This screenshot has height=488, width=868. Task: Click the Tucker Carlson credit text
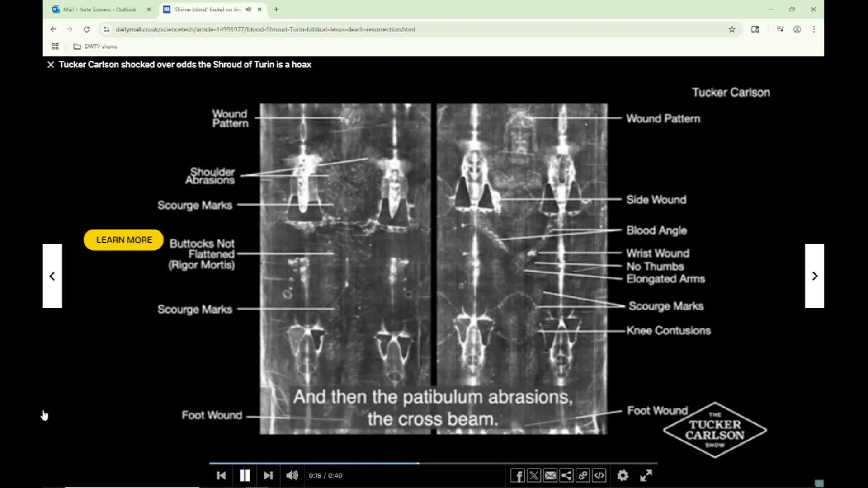click(x=731, y=93)
